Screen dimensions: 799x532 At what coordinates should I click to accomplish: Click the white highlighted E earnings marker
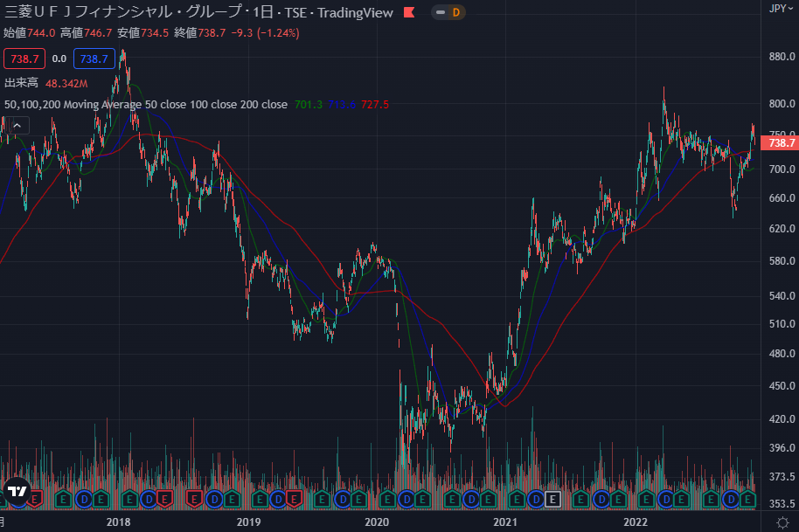pos(552,499)
